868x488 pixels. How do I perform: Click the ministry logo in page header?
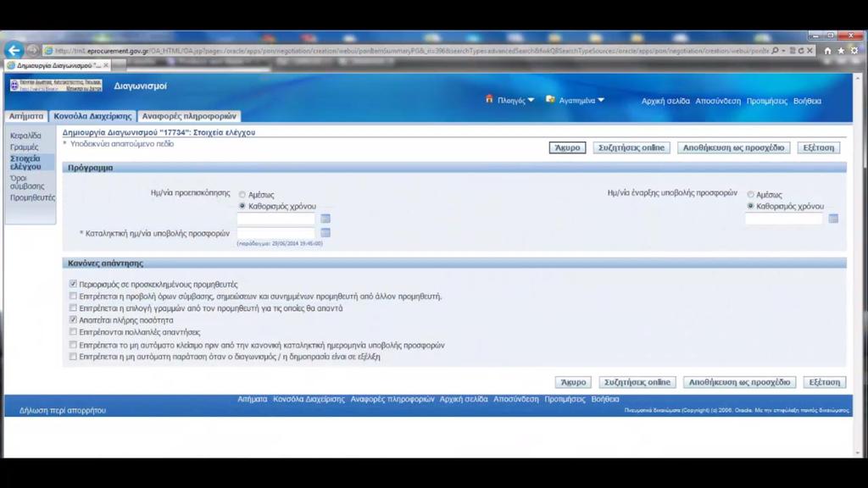pos(56,86)
